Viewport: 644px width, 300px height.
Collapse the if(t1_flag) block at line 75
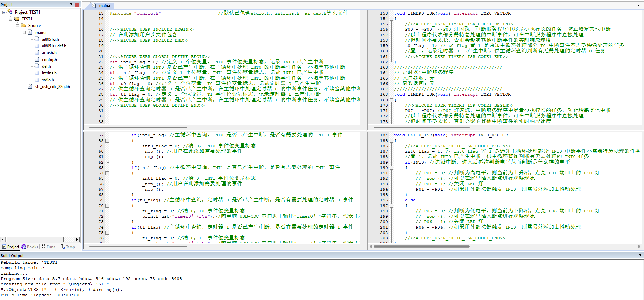click(x=107, y=233)
